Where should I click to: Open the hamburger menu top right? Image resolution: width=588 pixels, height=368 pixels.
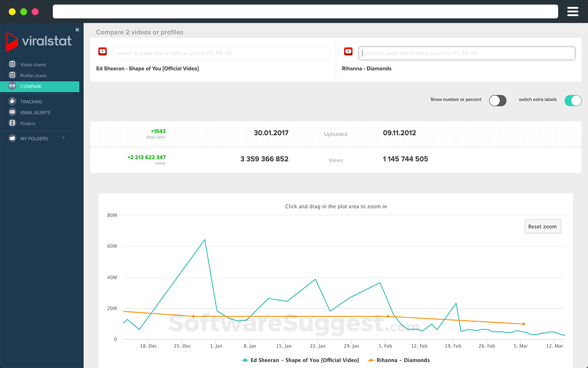[x=572, y=11]
